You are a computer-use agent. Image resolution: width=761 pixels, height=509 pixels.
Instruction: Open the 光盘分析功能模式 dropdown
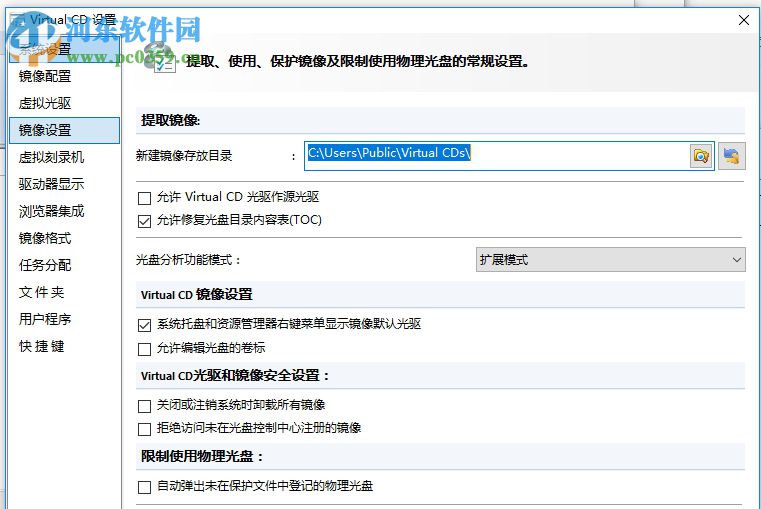pos(611,260)
